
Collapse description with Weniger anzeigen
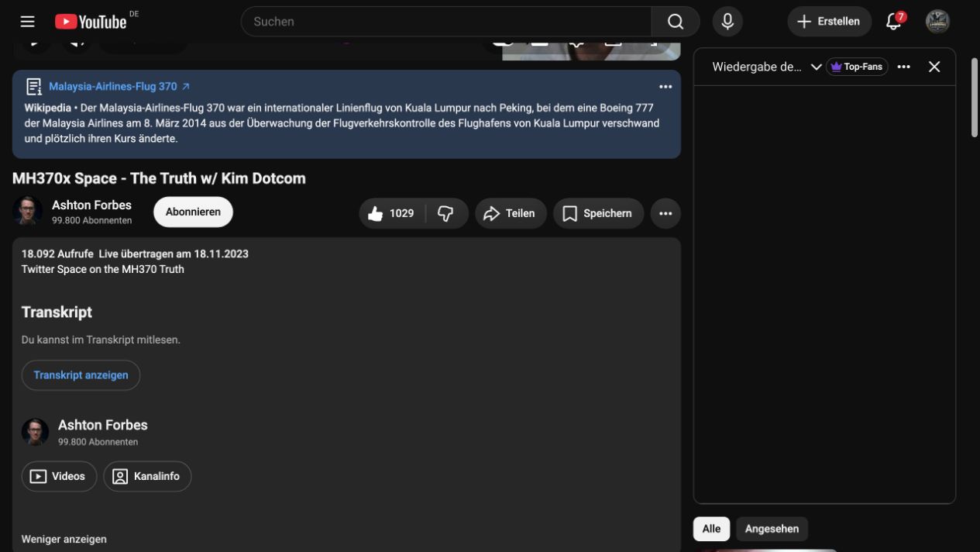[64, 539]
